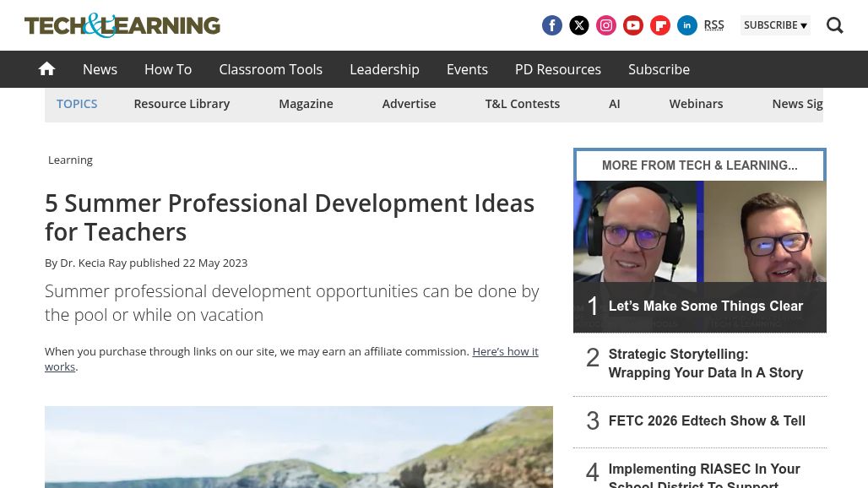The image size is (868, 488).
Task: Select the AI topic
Action: tap(615, 103)
